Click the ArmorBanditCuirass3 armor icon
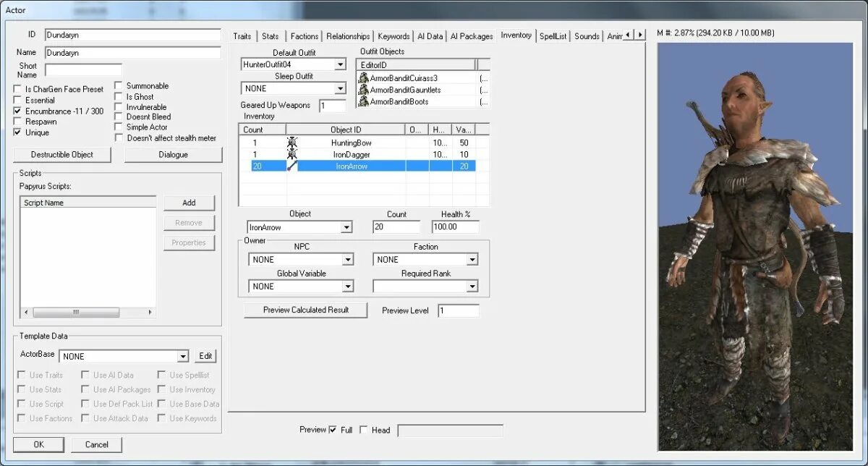868x466 pixels. tap(363, 78)
